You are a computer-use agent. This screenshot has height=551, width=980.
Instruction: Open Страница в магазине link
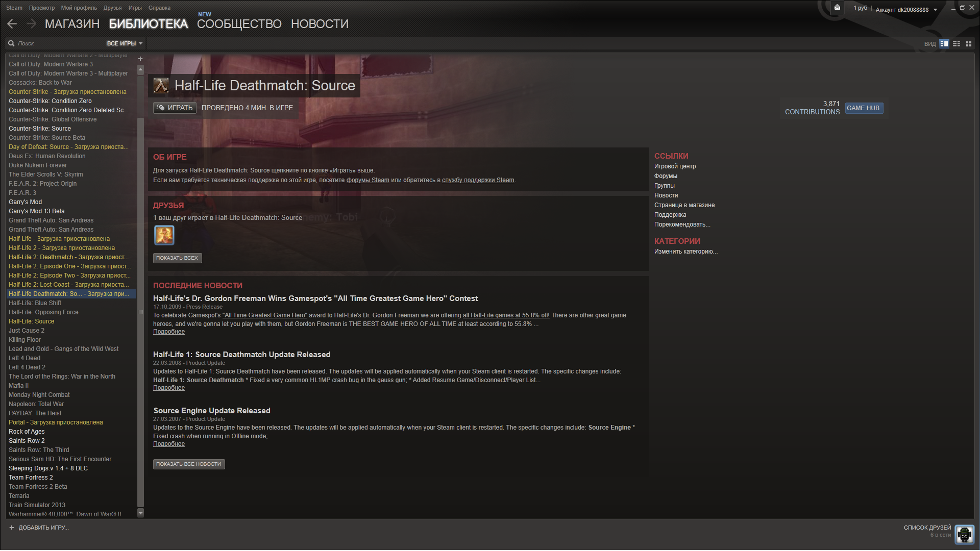click(x=684, y=205)
